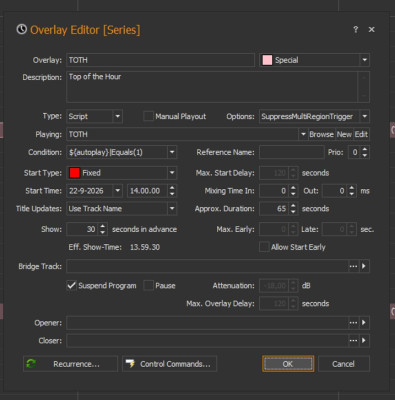395x400 pixels.
Task: Expand the Playing TOTH dropdown arrow
Action: tap(303, 134)
